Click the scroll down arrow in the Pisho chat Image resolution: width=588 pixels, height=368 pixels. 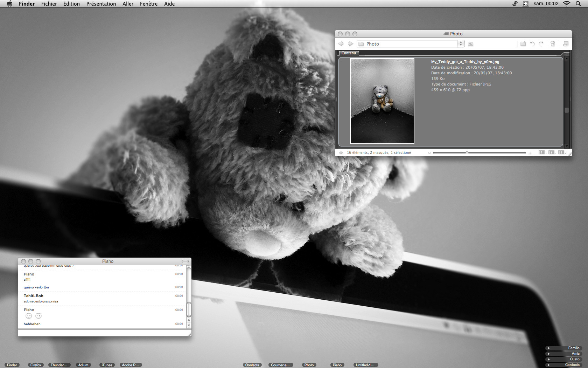tap(189, 326)
